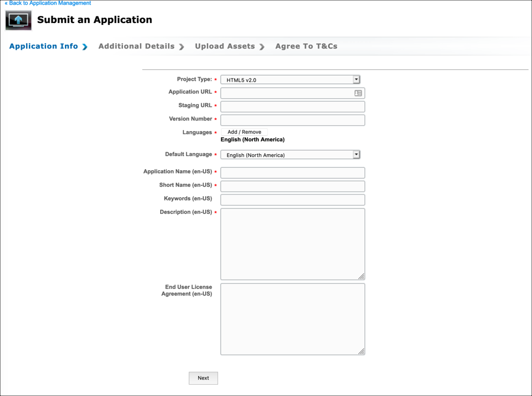Click the arrow icon after Application Info
This screenshot has height=396, width=532.
(86, 46)
